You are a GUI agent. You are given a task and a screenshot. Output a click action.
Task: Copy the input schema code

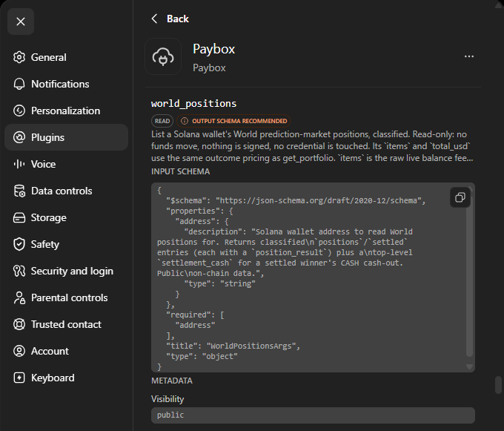click(460, 197)
